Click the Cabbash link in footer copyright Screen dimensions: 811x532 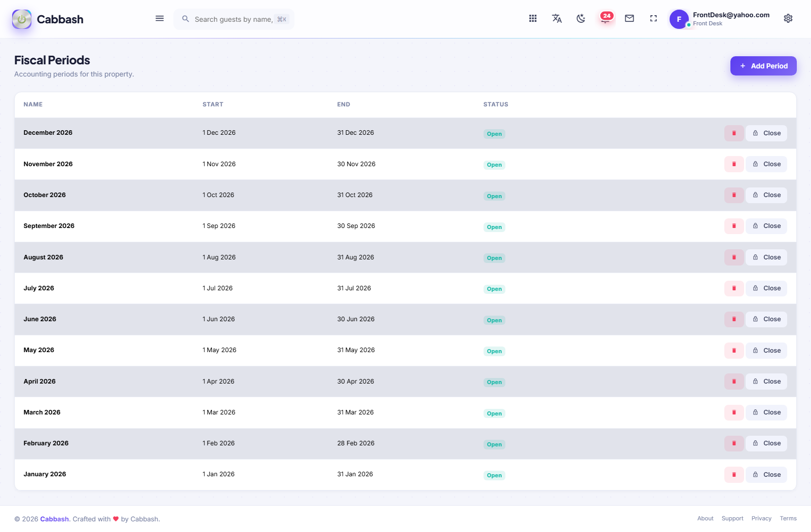click(x=54, y=519)
